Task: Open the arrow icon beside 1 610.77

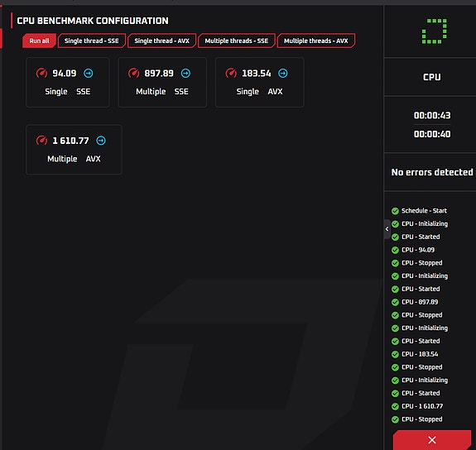Action: click(x=101, y=141)
